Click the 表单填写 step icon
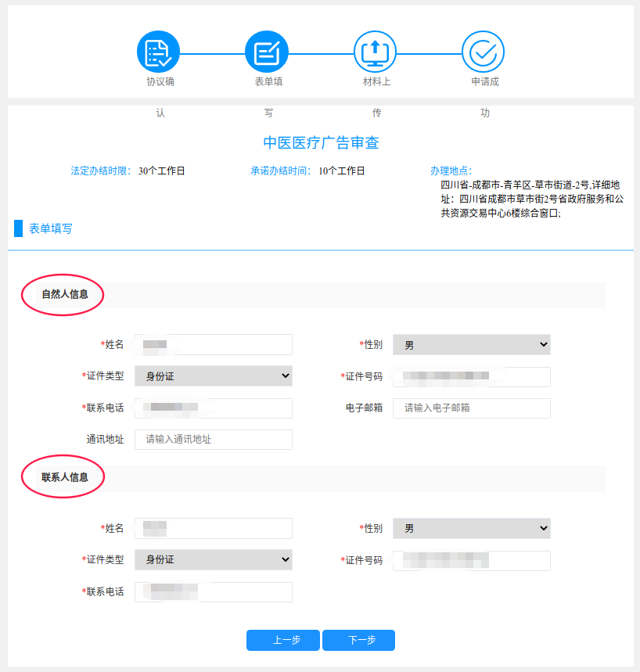The width and height of the screenshot is (640, 672). 267,52
